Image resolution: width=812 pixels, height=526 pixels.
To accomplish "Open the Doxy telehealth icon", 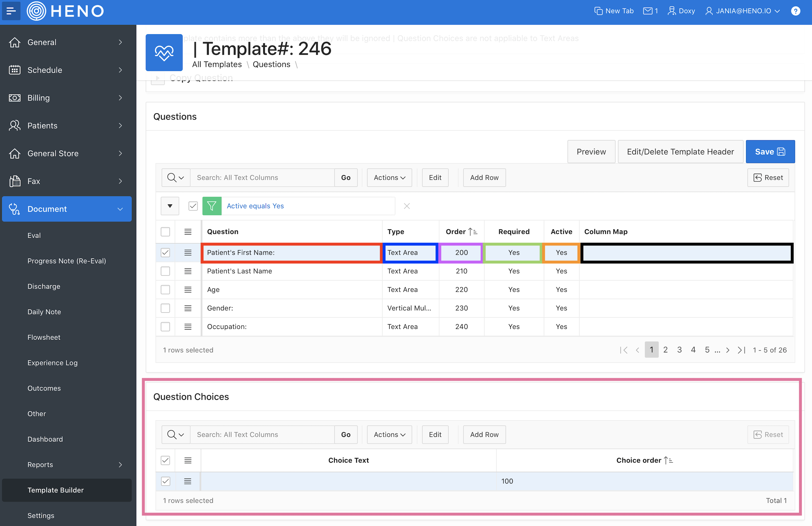I will pos(671,11).
